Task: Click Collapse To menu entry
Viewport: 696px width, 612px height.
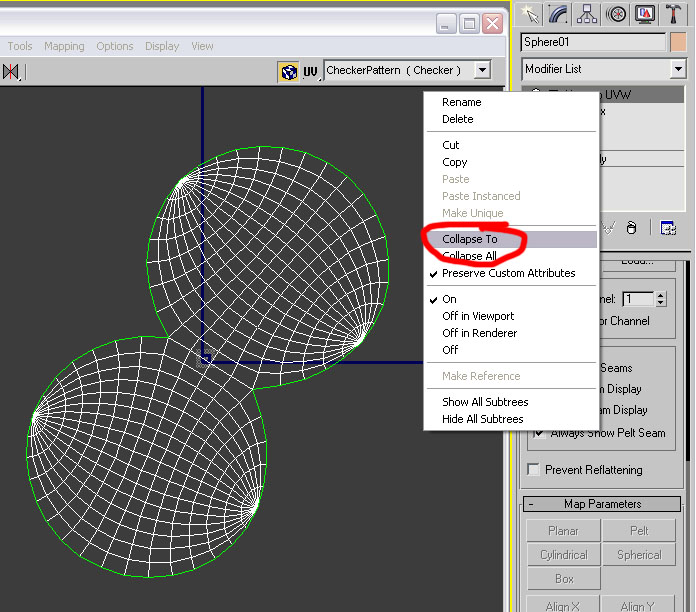Action: point(510,239)
